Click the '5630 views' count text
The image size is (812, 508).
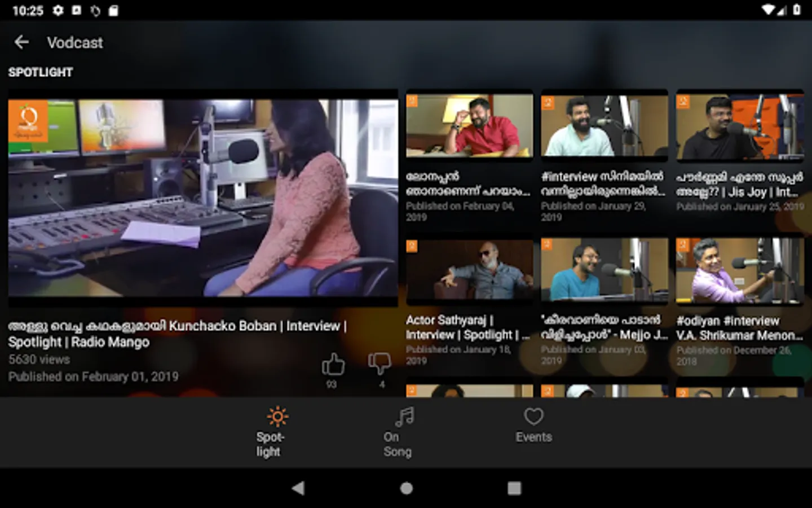[39, 360]
